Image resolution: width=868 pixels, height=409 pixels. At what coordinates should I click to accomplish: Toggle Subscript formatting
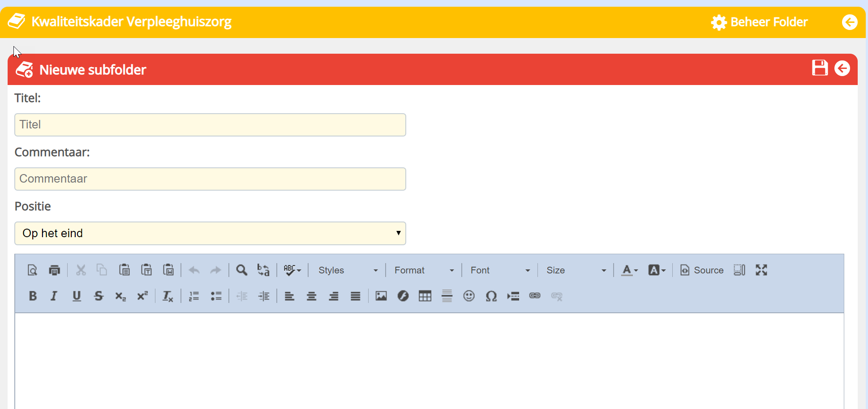(x=120, y=296)
